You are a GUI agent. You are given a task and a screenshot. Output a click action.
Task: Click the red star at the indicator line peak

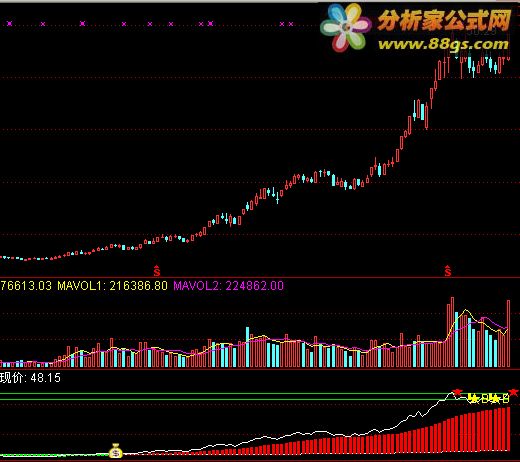coord(457,392)
